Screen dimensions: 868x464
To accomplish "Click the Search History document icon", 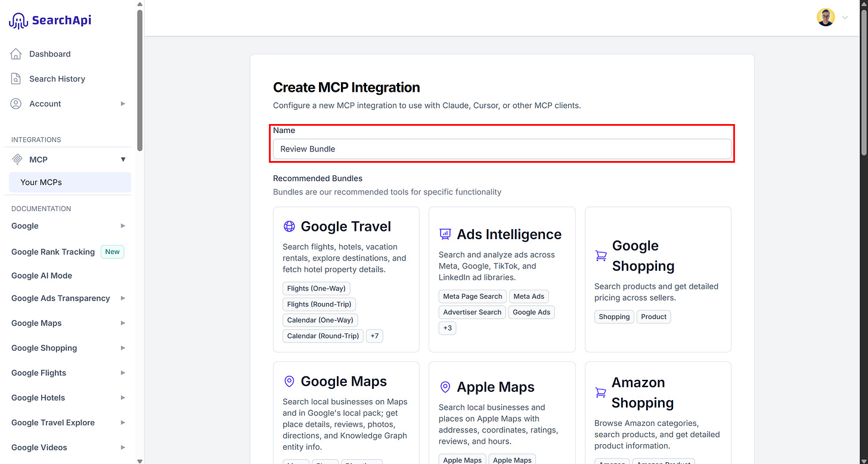I will 16,79.
